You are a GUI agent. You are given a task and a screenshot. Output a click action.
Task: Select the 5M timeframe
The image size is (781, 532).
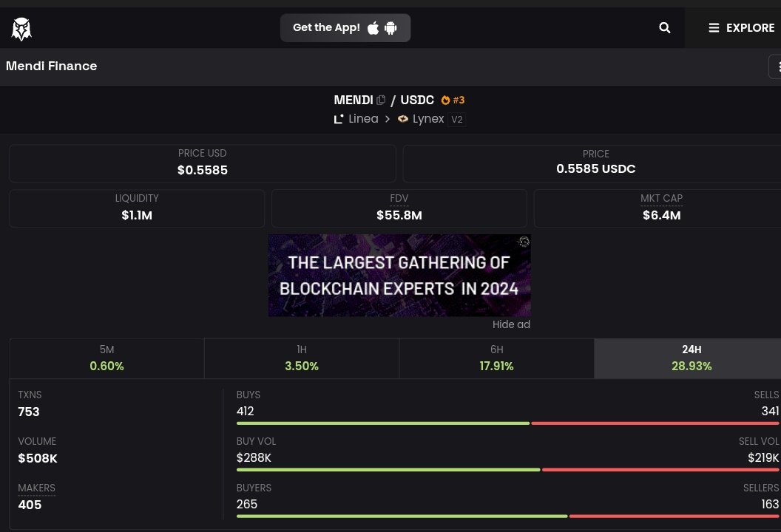point(106,358)
